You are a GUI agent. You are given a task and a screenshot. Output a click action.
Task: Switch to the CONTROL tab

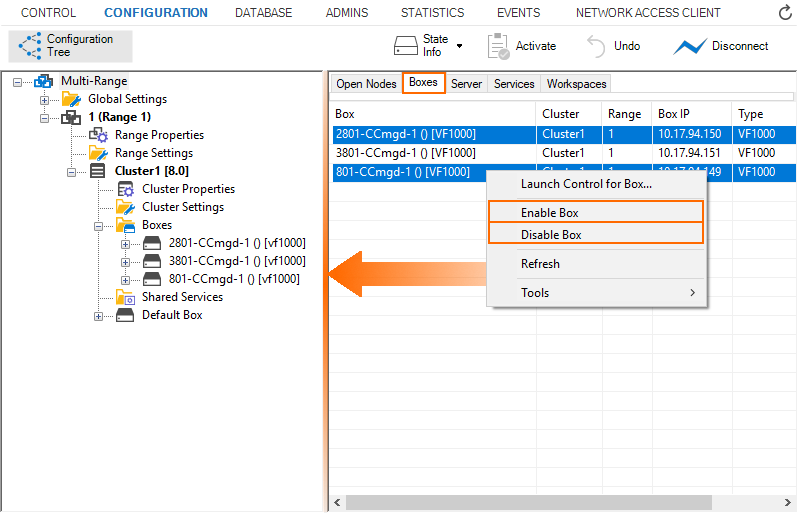[48, 13]
